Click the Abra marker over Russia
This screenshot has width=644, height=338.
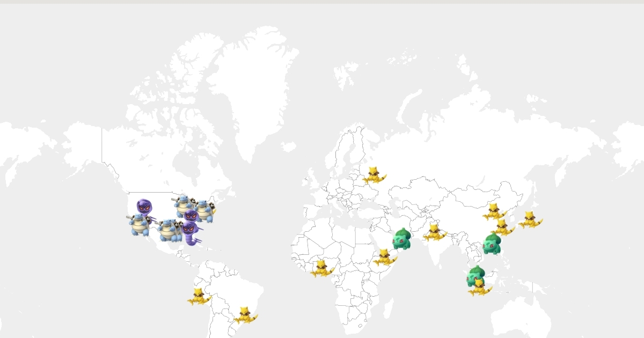pyautogui.click(x=374, y=175)
